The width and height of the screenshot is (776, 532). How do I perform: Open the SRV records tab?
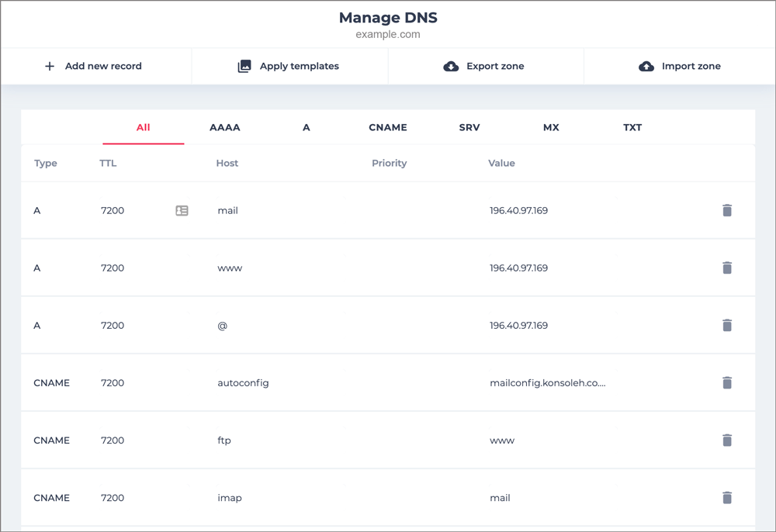click(469, 127)
